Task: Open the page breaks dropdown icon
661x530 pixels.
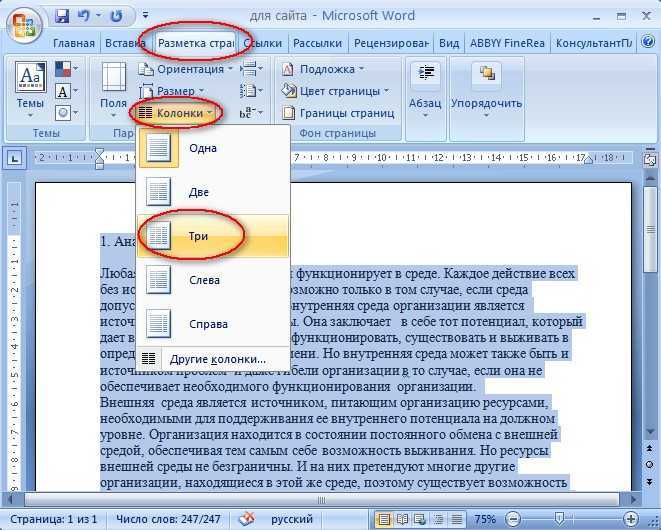Action: click(x=252, y=69)
